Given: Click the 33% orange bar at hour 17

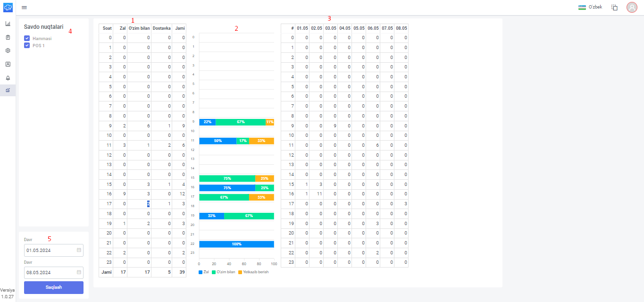Looking at the screenshot, I should click(261, 197).
